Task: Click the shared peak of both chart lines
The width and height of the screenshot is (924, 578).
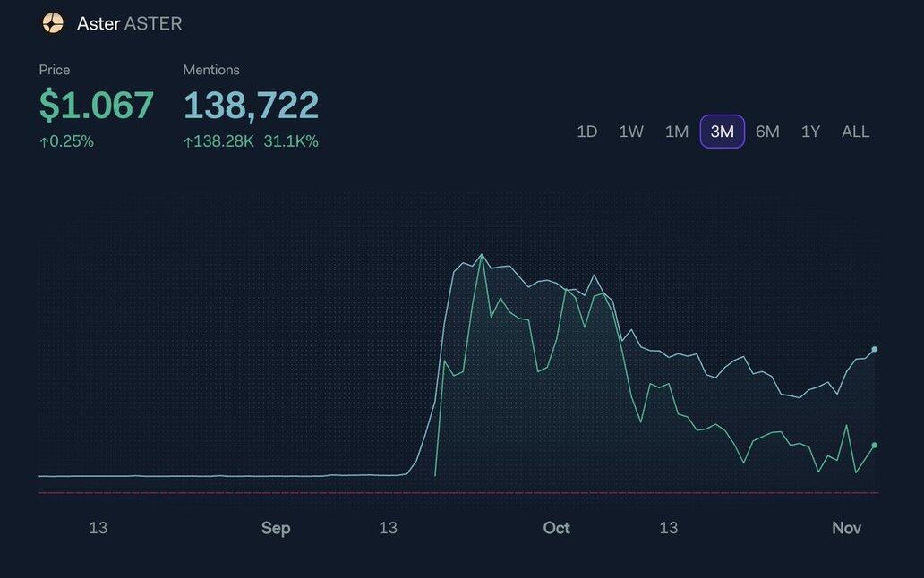Action: point(482,255)
